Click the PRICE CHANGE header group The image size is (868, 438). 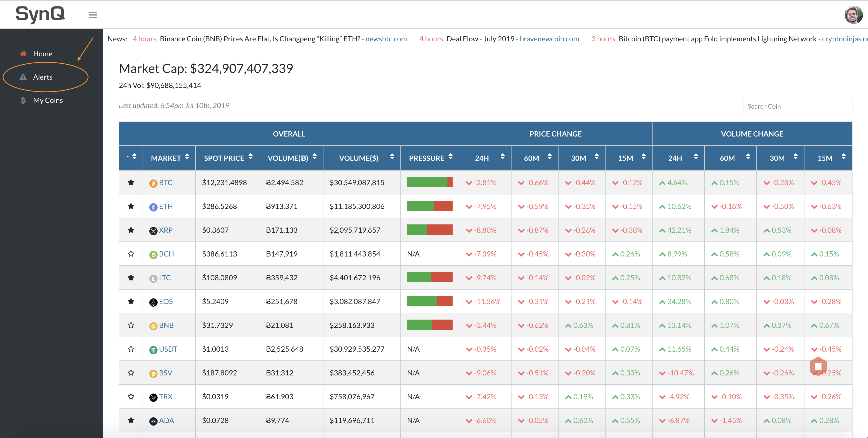coord(556,134)
